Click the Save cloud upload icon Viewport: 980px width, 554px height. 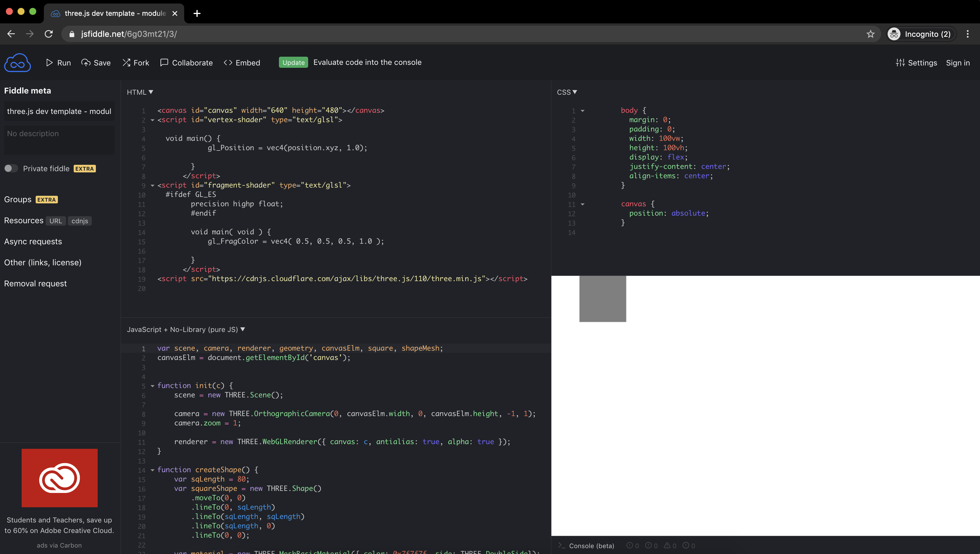coord(86,63)
